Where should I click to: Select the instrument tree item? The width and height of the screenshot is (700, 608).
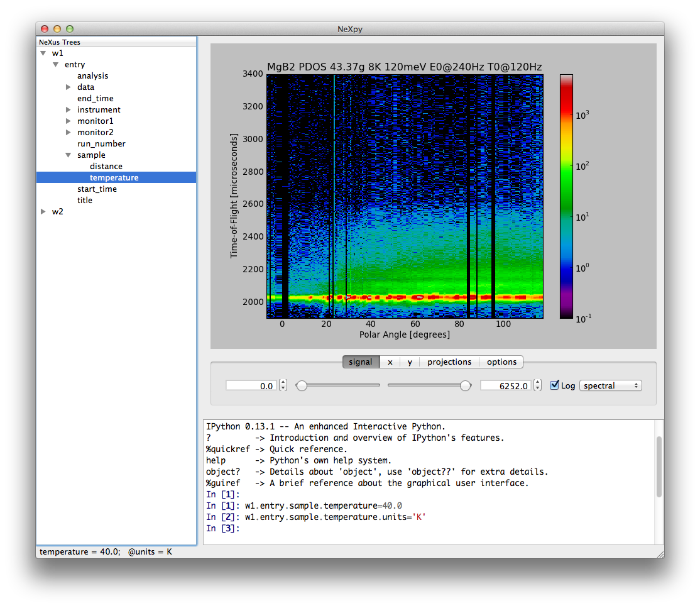click(x=99, y=109)
